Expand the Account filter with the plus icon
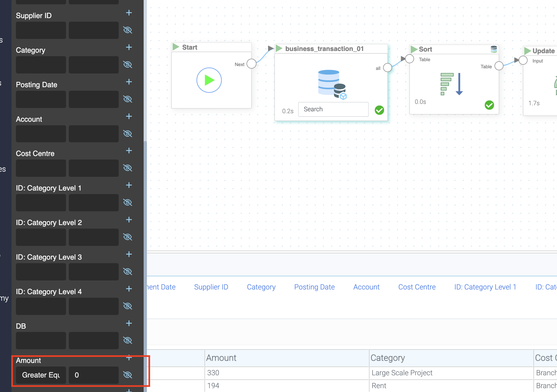 129,116
